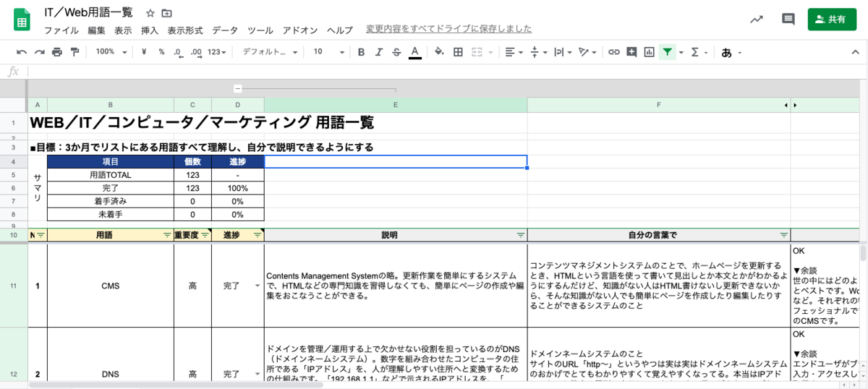Screen dimensions: 868x389
Task: Click the formula bar input field
Action: [x=447, y=72]
